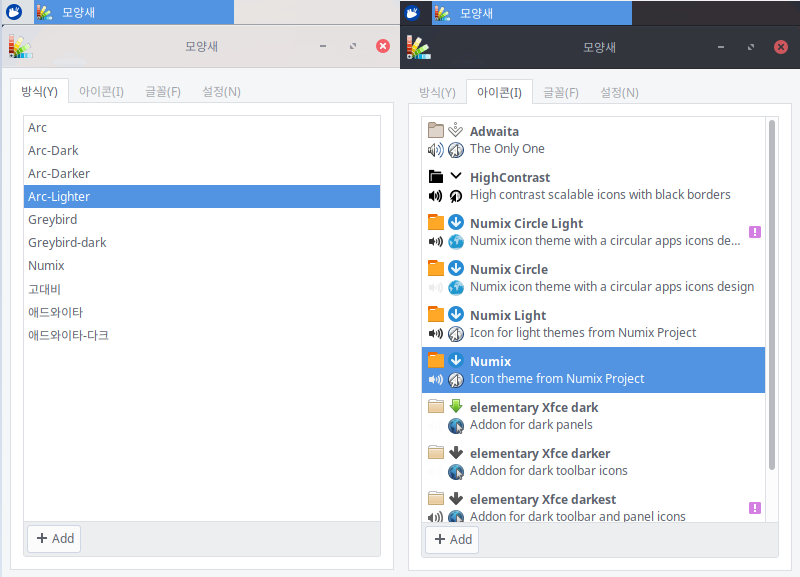Click the appearance palette icon in left window titlebar
The width and height of the screenshot is (800, 577).
coord(20,46)
